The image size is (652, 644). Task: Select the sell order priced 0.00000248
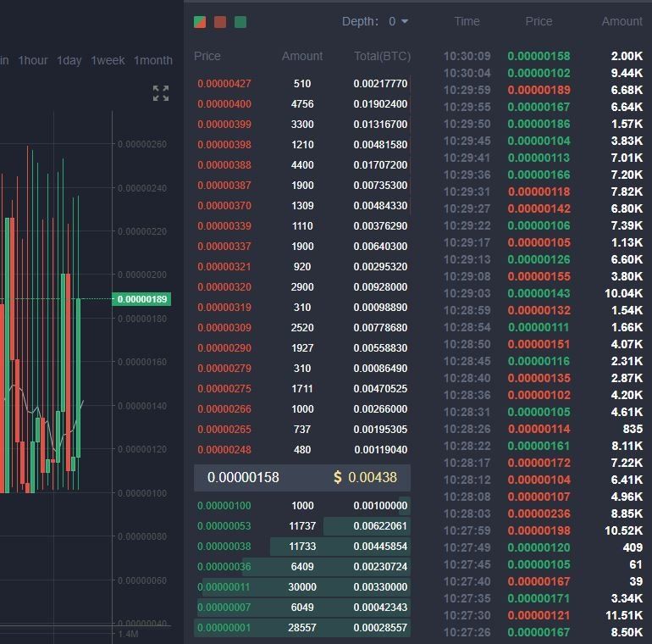[224, 450]
